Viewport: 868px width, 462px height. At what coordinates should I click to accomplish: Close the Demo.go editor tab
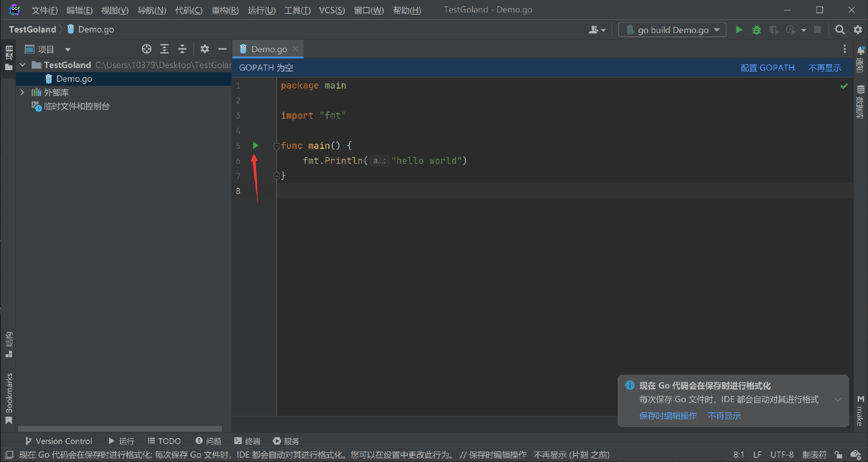tap(295, 49)
